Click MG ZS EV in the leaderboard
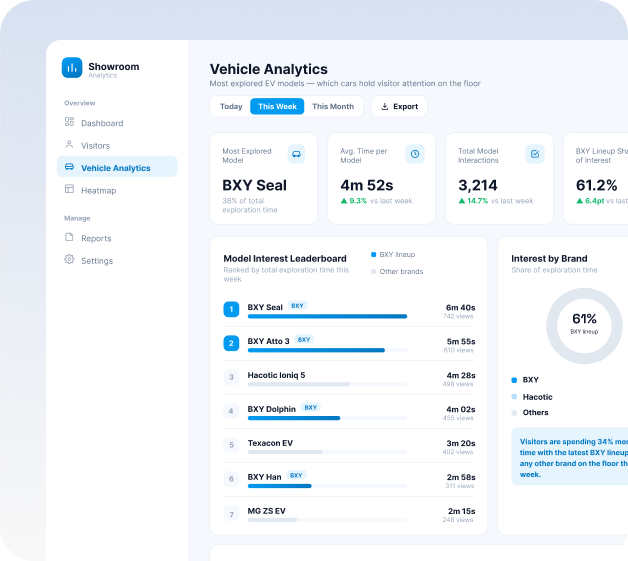The height and width of the screenshot is (561, 628). pyautogui.click(x=266, y=511)
